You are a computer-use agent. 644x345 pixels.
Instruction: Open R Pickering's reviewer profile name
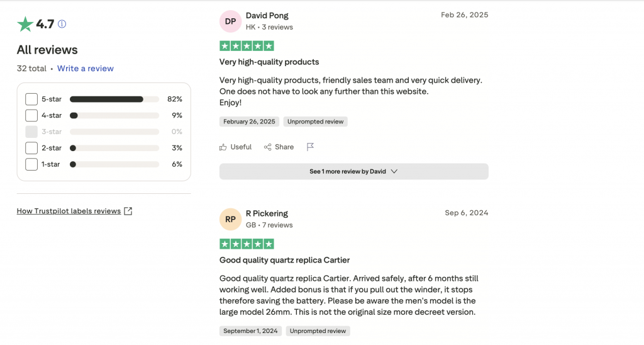(x=267, y=213)
